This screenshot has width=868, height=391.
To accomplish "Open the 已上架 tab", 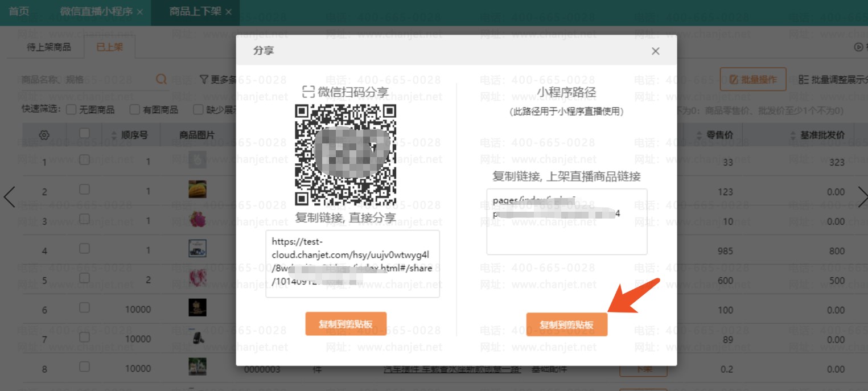I will tap(110, 47).
